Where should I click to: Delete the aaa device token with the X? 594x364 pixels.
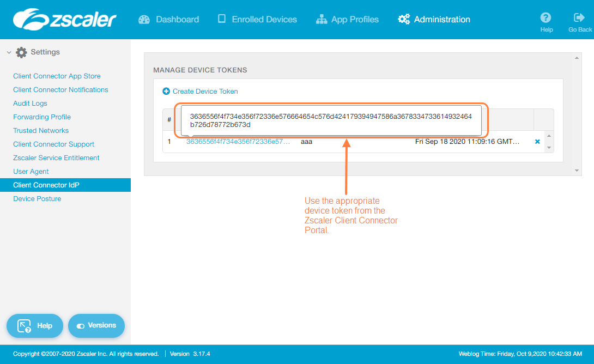tap(537, 141)
